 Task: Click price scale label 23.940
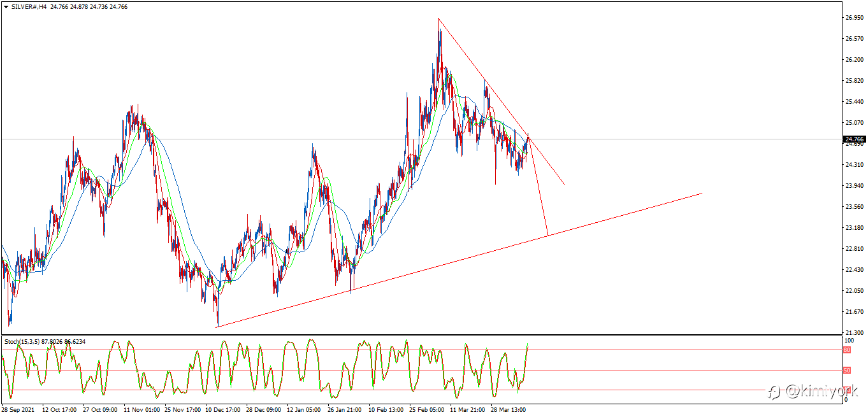[854, 186]
